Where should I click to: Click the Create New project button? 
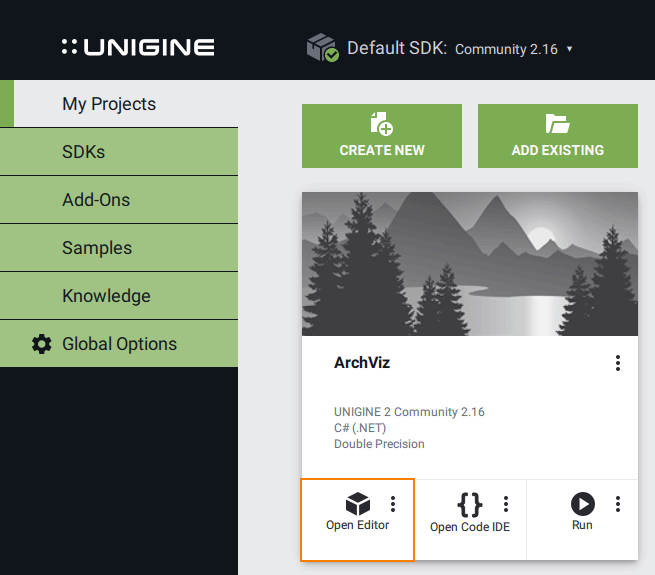click(x=382, y=136)
